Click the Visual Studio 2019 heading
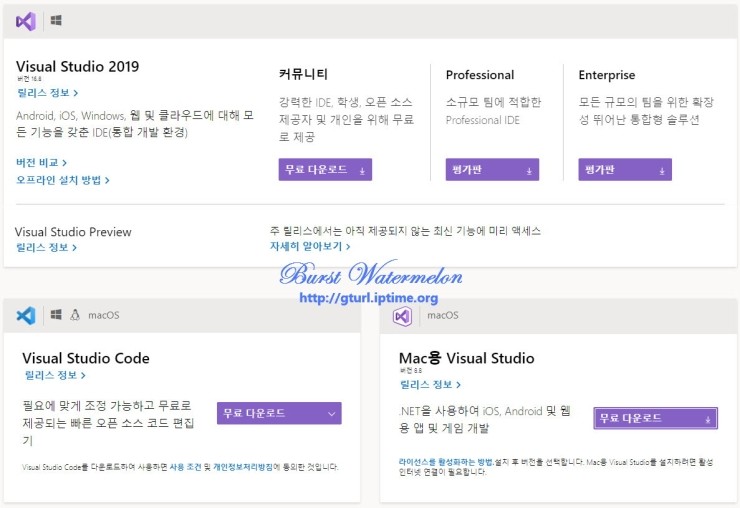740x508 pixels. pos(77,67)
